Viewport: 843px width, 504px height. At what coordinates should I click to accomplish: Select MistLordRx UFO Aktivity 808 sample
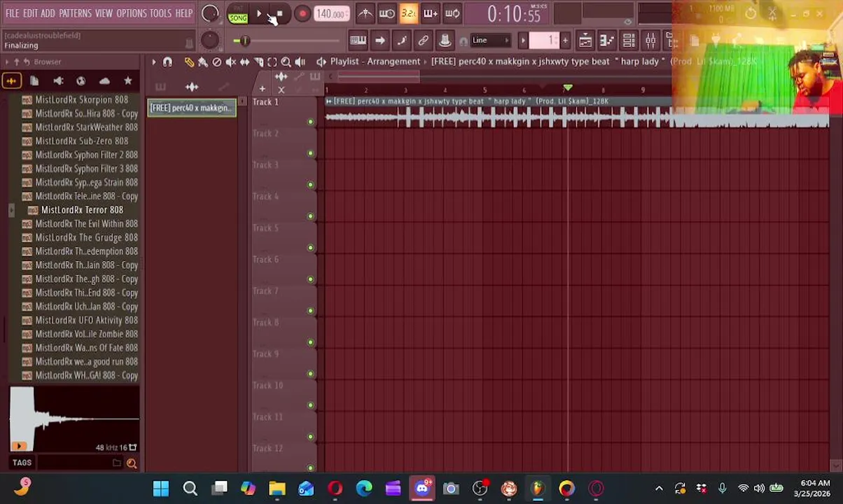(x=87, y=320)
